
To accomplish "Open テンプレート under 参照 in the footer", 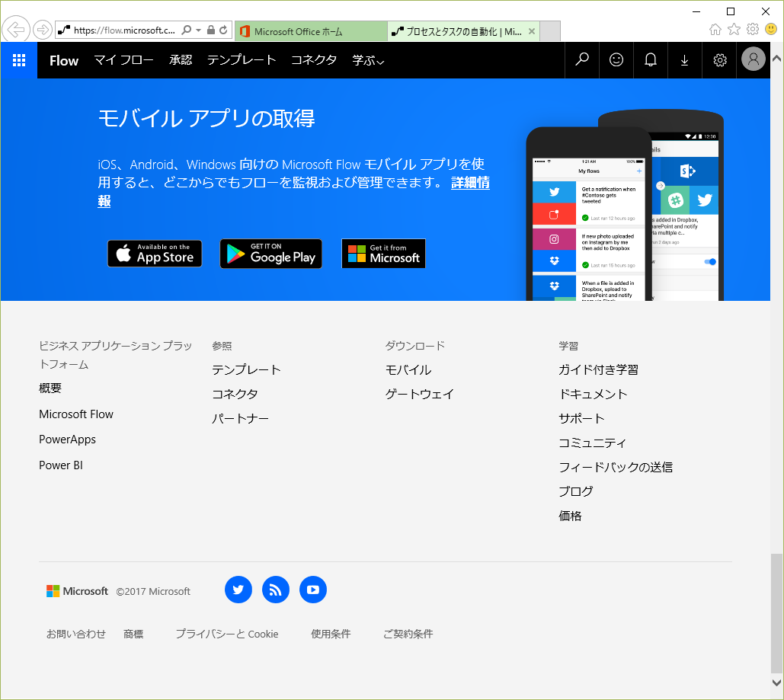I will tap(246, 370).
